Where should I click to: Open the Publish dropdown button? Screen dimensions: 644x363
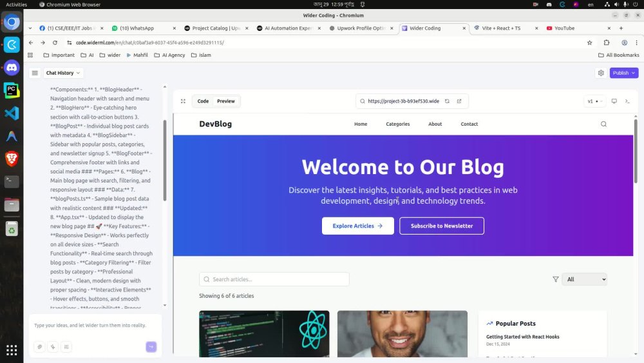point(624,73)
